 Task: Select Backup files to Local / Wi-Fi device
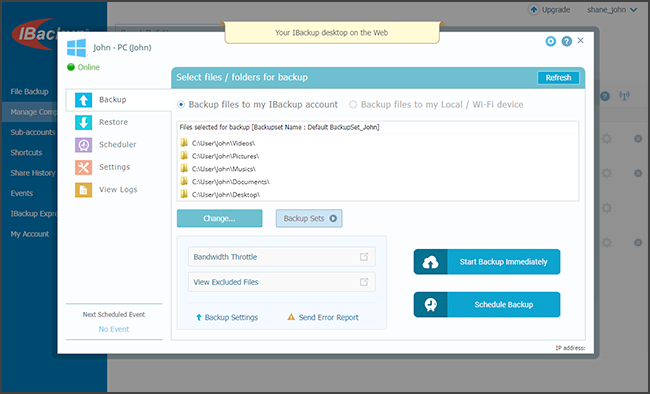click(x=353, y=105)
